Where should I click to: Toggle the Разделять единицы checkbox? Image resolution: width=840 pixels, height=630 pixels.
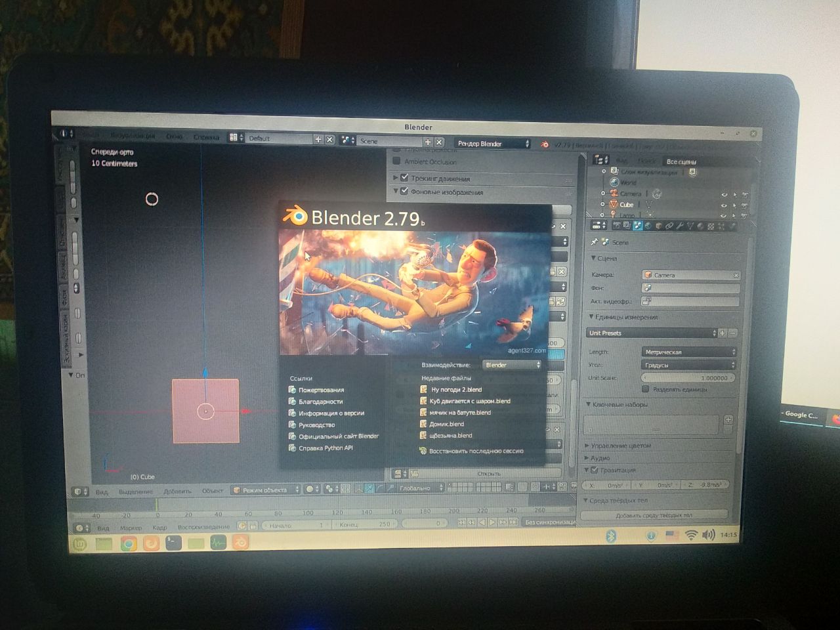point(645,389)
